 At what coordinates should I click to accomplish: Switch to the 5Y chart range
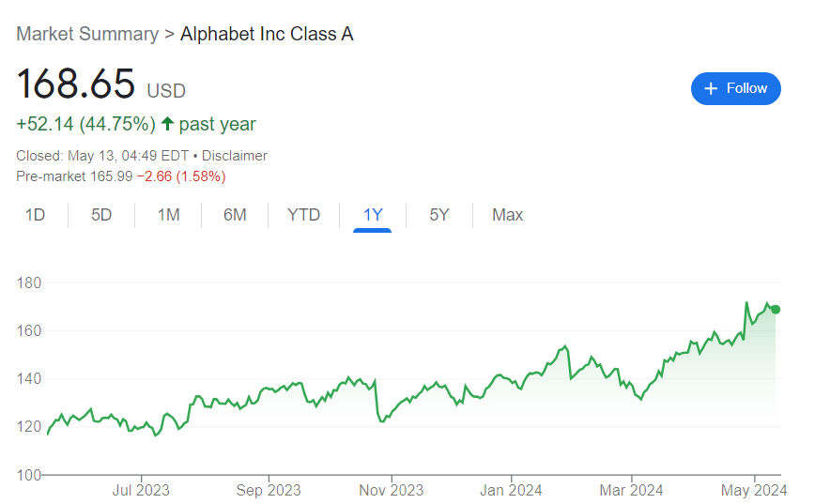pyautogui.click(x=439, y=215)
